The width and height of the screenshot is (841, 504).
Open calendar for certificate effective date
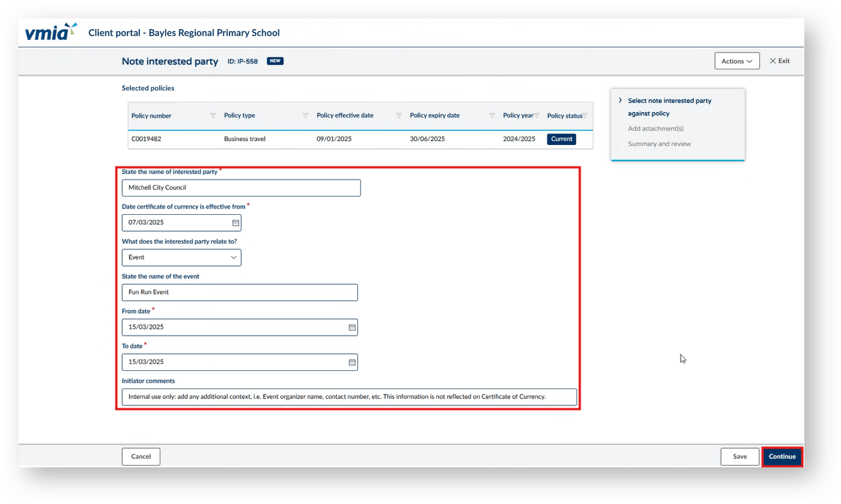[x=236, y=223]
